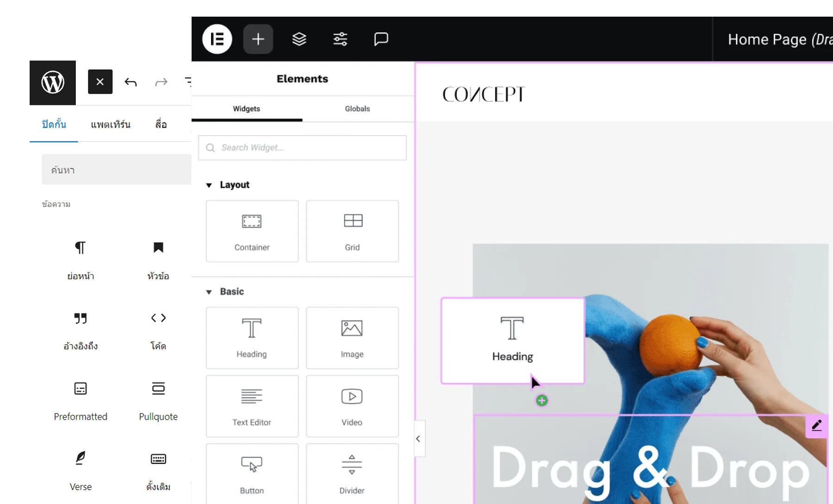Open the Notes comment icon
Viewport: 833px width, 504px height.
pos(381,39)
